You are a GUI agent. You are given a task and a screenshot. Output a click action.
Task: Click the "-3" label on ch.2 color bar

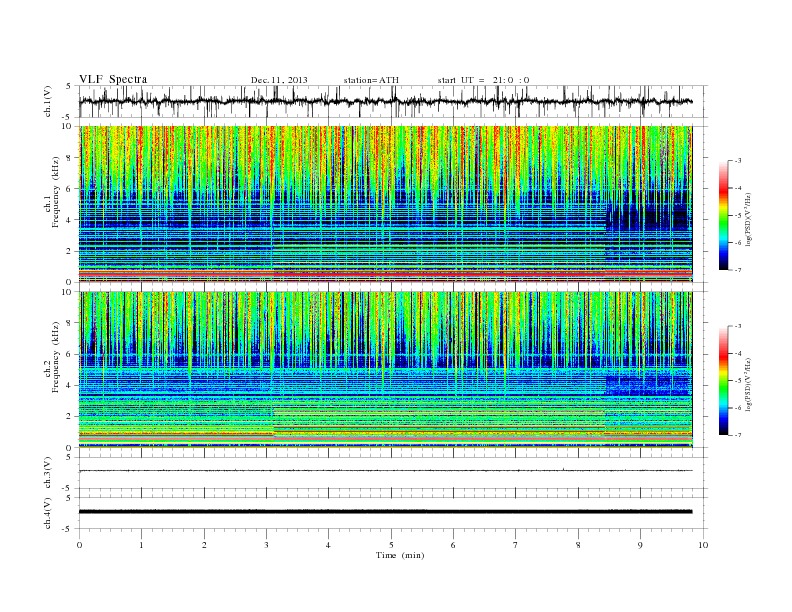[738, 326]
